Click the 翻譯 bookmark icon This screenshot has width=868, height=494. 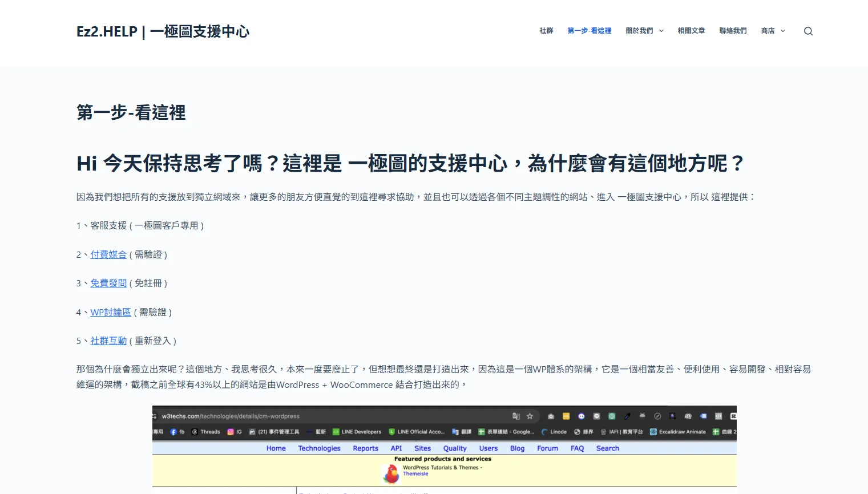[x=454, y=431]
